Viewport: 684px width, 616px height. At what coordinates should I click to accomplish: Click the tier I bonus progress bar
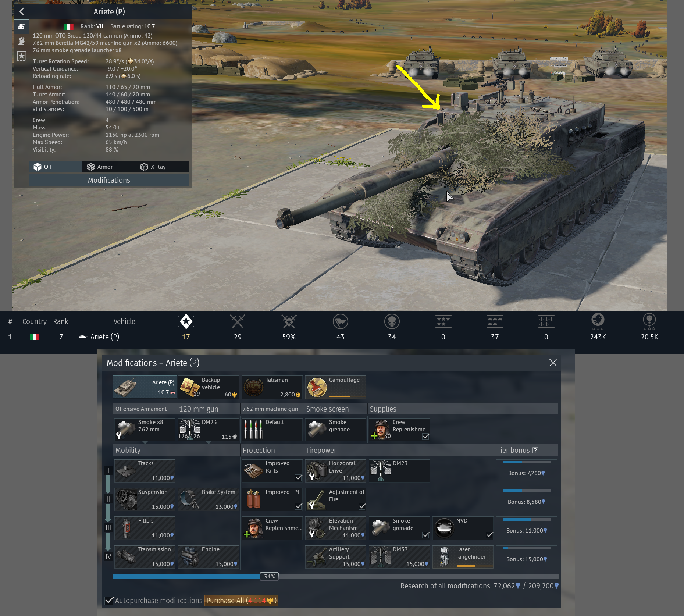(x=526, y=462)
